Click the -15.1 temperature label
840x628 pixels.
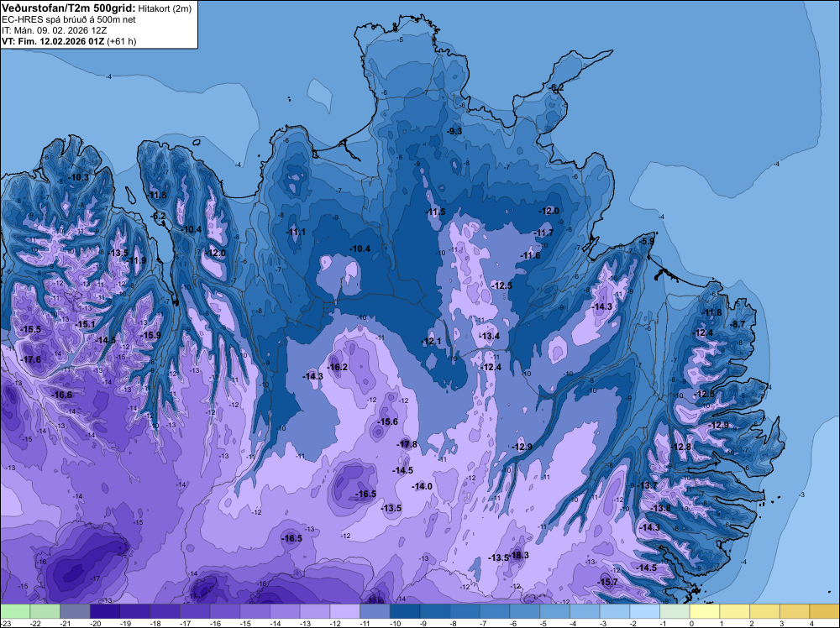(85, 324)
